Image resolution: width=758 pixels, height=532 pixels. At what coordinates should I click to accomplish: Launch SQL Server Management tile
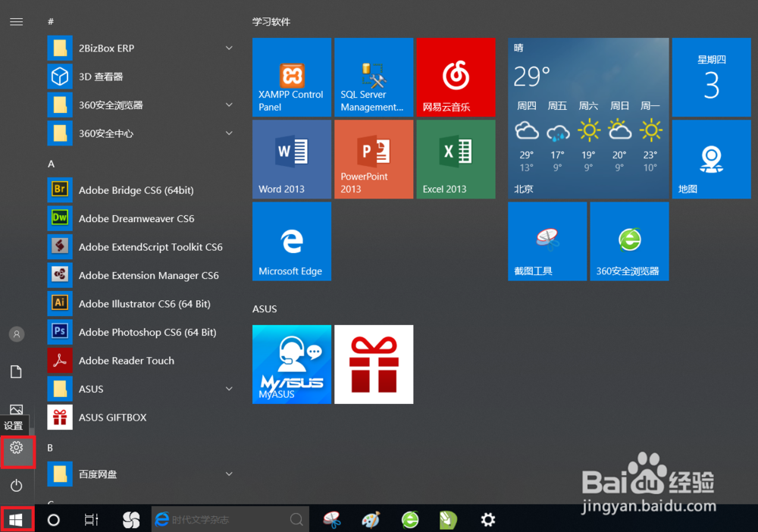click(x=374, y=77)
